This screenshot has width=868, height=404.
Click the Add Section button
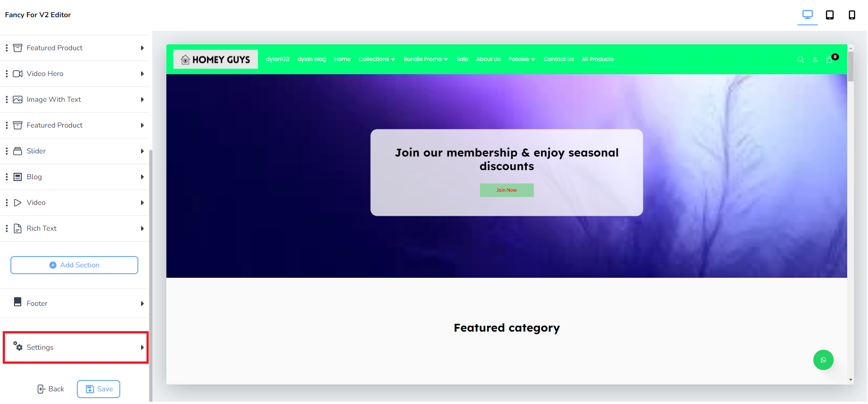click(x=74, y=265)
